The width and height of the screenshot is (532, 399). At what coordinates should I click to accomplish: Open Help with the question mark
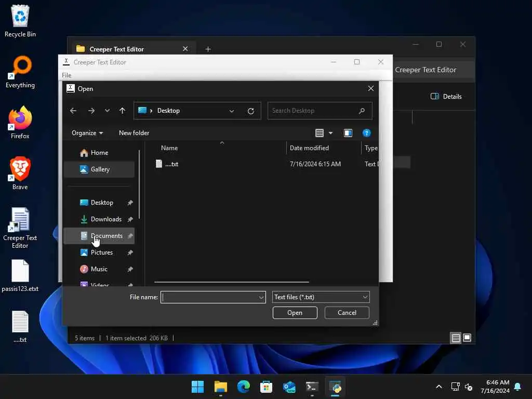(x=366, y=133)
